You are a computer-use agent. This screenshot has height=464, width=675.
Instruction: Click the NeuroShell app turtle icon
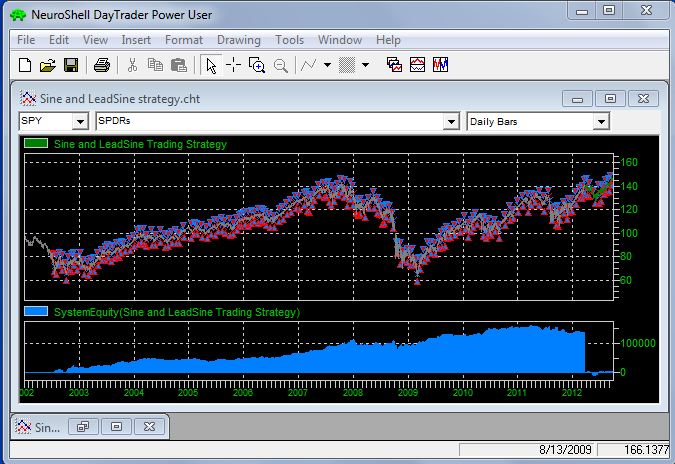[18, 15]
